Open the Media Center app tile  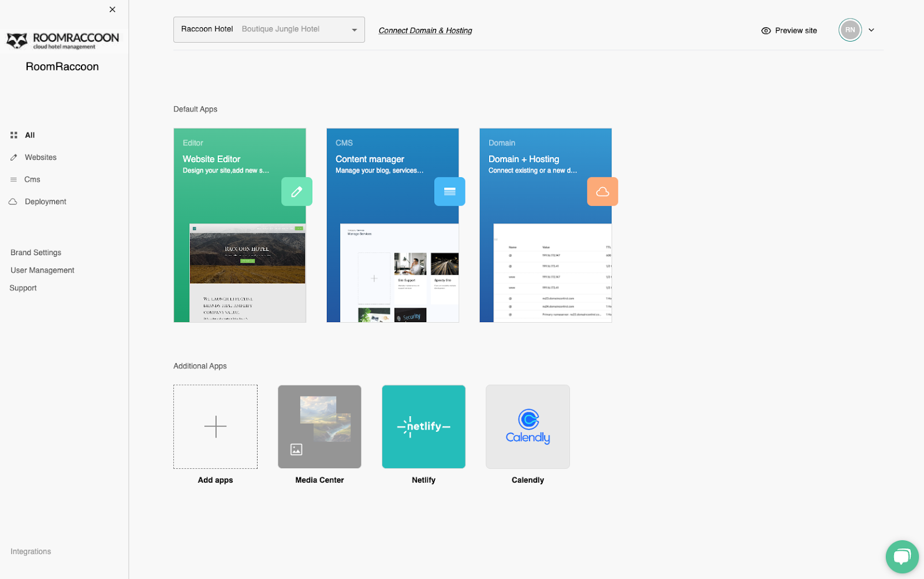click(319, 427)
